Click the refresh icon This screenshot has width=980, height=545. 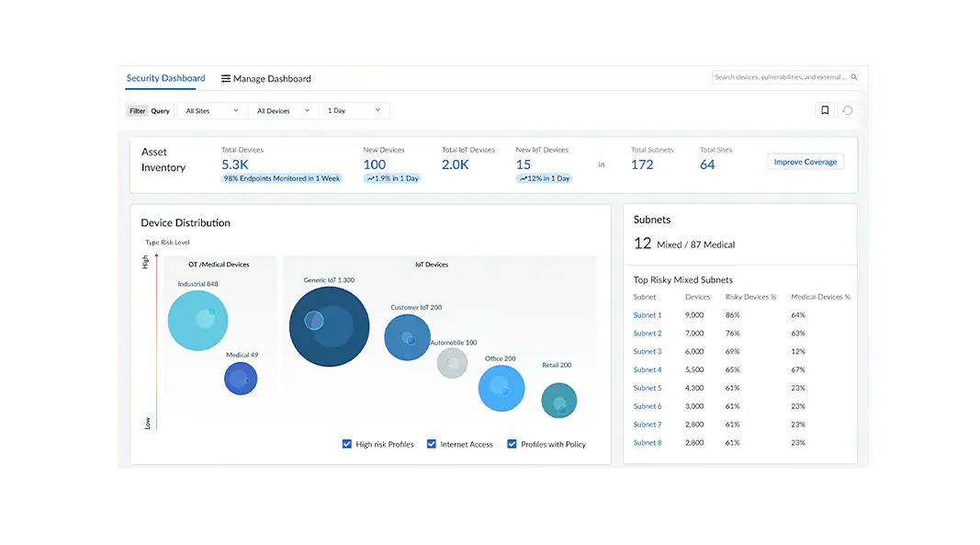click(x=848, y=110)
